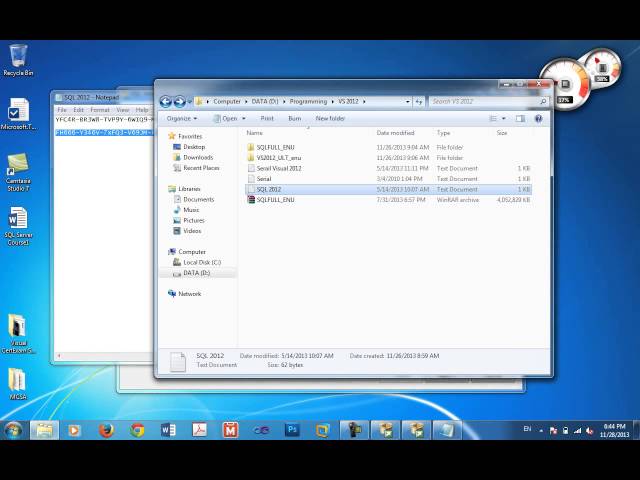Click the network signal tray icon
Viewport: 640px width, 480px height.
click(577, 431)
